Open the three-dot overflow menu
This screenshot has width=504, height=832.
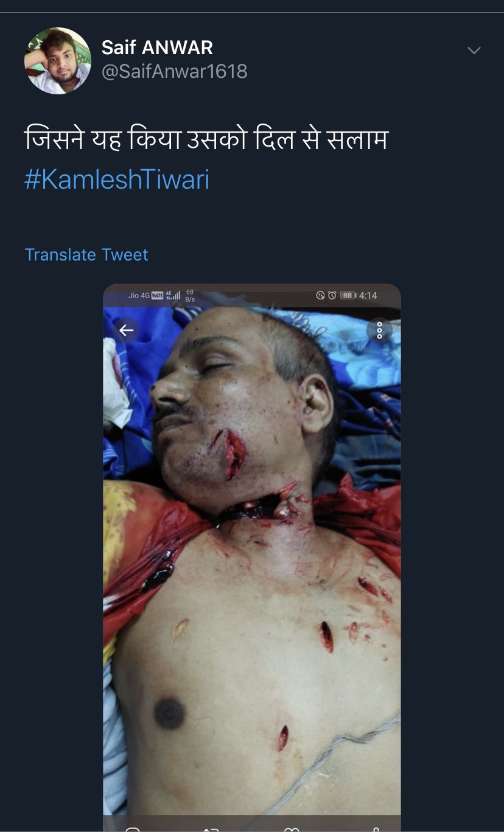click(379, 330)
